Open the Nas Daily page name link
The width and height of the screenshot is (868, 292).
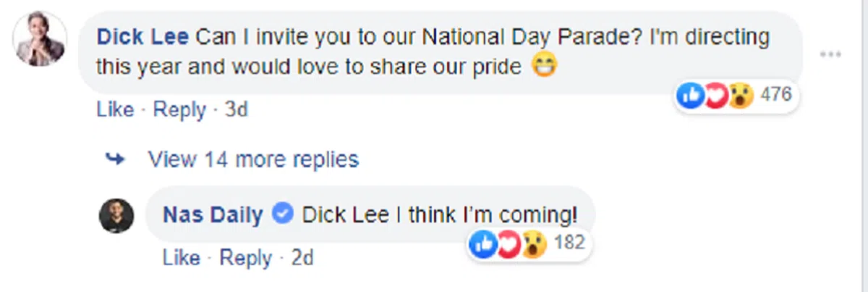pyautogui.click(x=213, y=214)
